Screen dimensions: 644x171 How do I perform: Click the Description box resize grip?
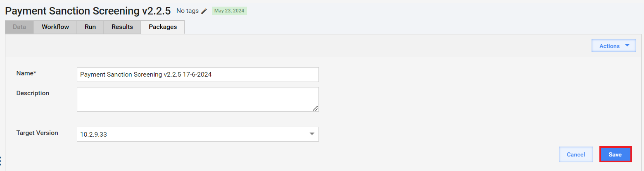tap(315, 108)
